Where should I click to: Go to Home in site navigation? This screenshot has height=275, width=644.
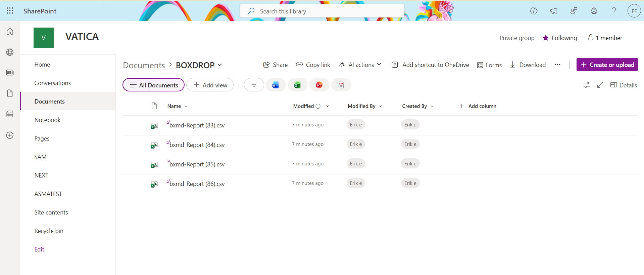(x=42, y=65)
